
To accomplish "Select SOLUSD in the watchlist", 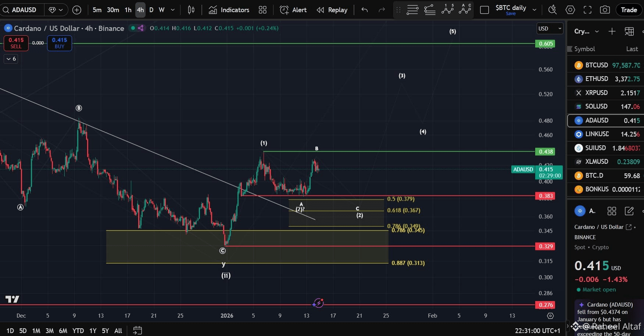I will [606, 106].
